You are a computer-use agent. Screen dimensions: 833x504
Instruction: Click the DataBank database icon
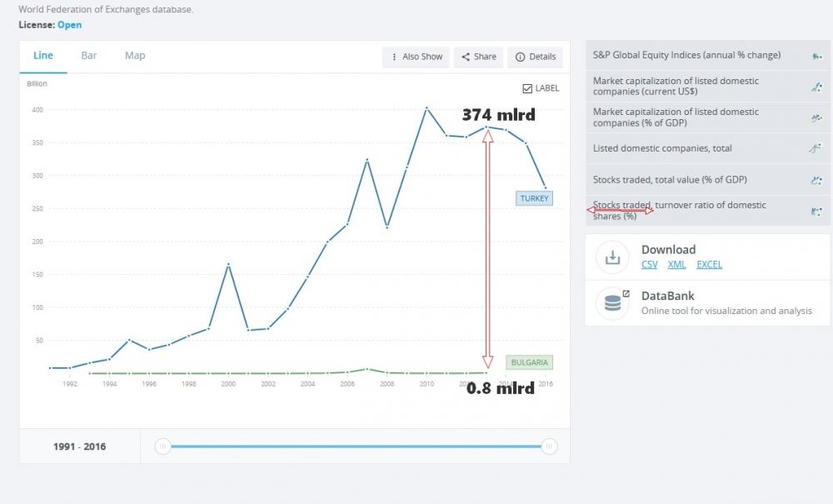[612, 303]
